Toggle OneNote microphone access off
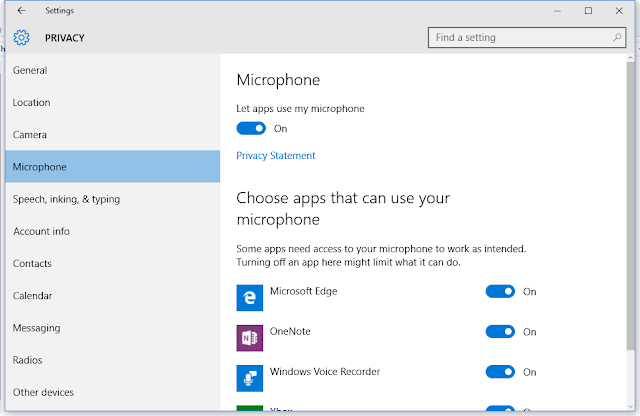This screenshot has height=416, width=640. click(x=500, y=332)
